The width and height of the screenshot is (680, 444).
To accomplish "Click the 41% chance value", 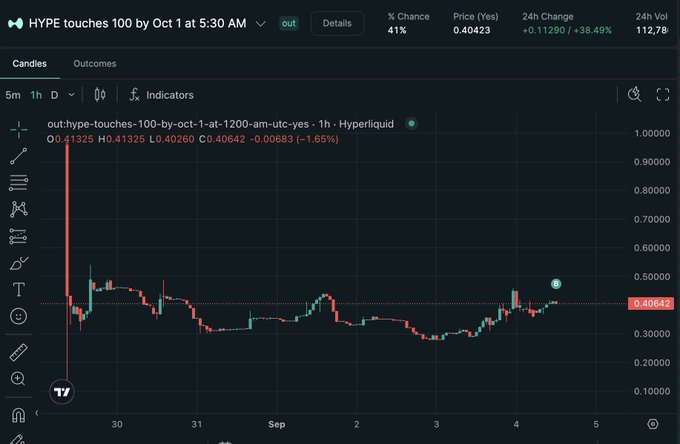I will coord(397,30).
